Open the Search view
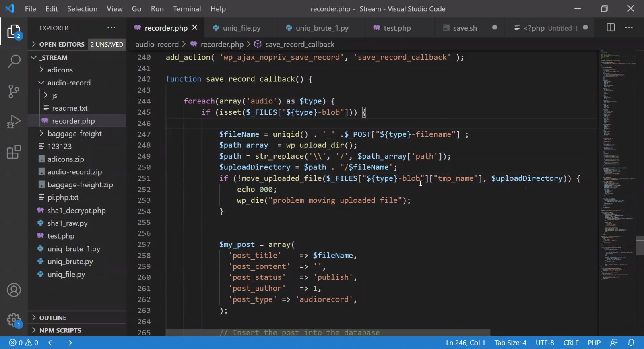Image resolution: width=644 pixels, height=349 pixels. (x=14, y=62)
